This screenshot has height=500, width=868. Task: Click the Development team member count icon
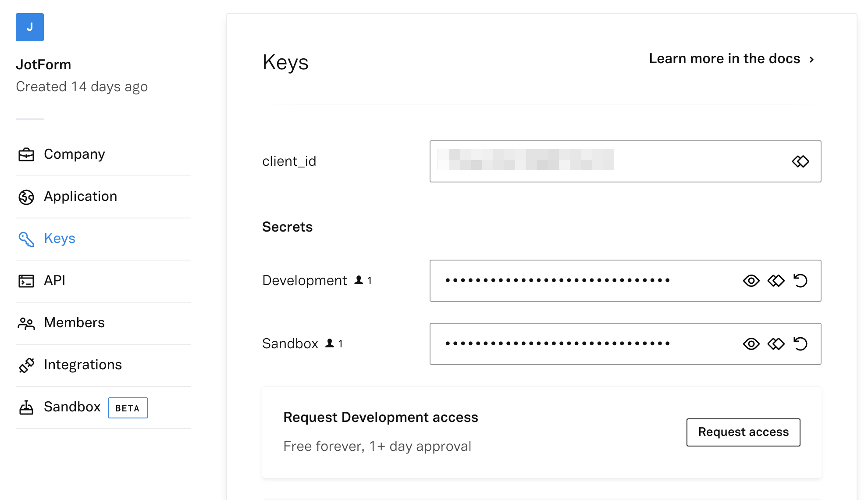[359, 280]
